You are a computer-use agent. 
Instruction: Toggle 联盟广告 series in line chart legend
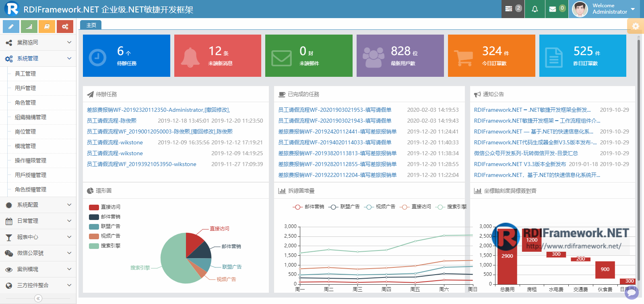(x=344, y=207)
